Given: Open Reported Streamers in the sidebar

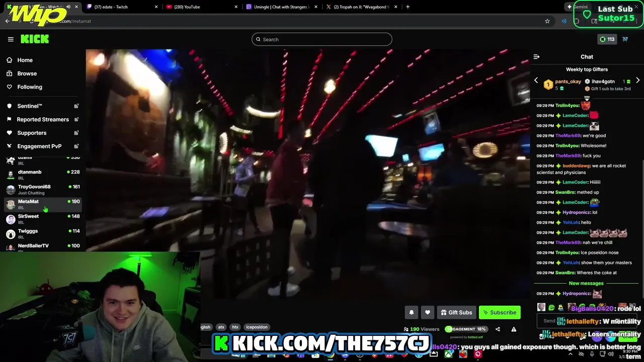Looking at the screenshot, I should click(43, 120).
